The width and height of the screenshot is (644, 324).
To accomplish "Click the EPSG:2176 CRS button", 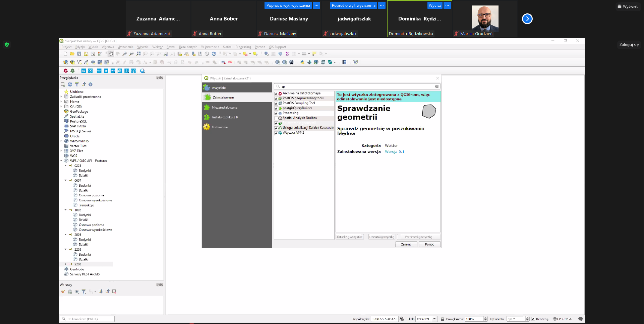I will 563,319.
